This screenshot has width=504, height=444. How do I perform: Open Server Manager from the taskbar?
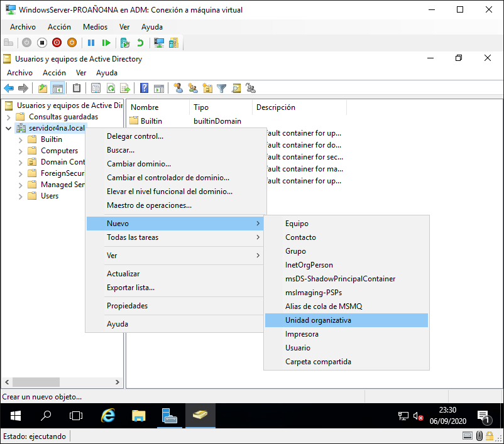pyautogui.click(x=170, y=416)
